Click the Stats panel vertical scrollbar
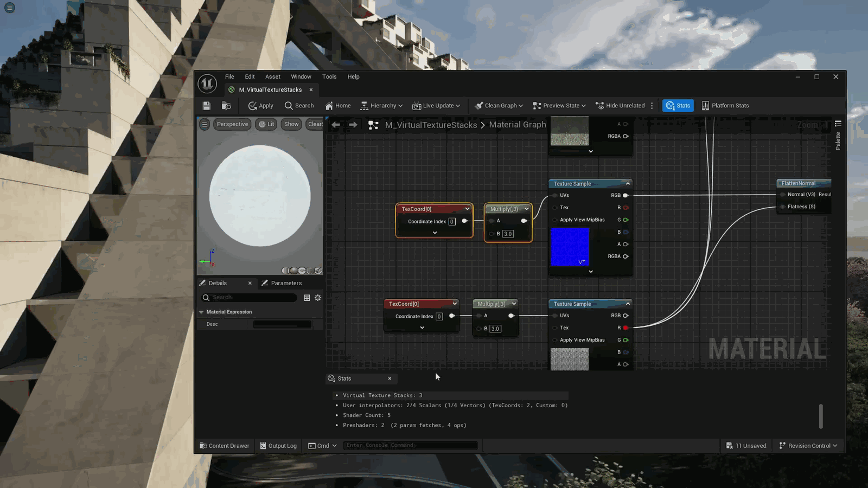The width and height of the screenshot is (868, 488). click(821, 416)
